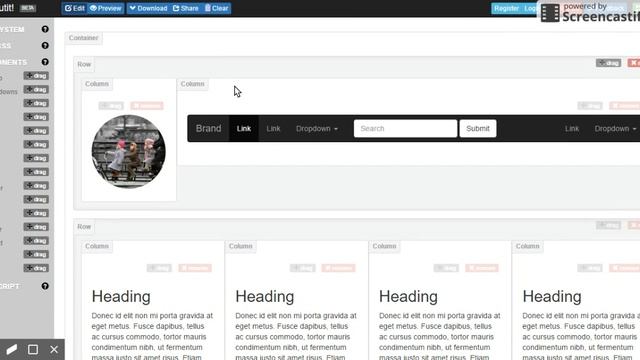
Task: Click the inactive Link next to Dropdown
Action: click(273, 129)
